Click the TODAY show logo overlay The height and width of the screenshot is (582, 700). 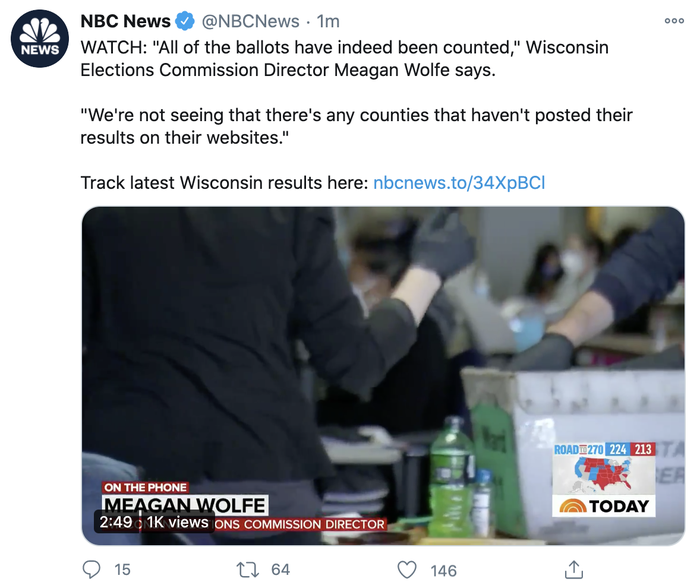pos(604,506)
